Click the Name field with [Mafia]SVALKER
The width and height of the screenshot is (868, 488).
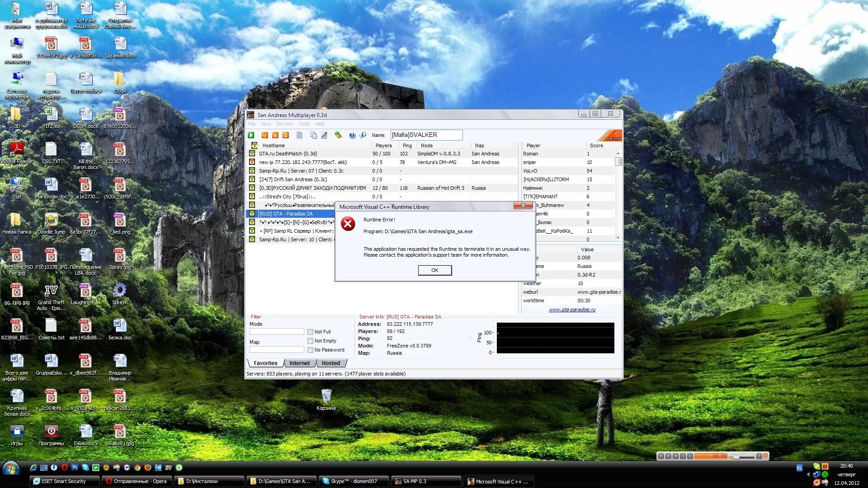click(x=426, y=135)
